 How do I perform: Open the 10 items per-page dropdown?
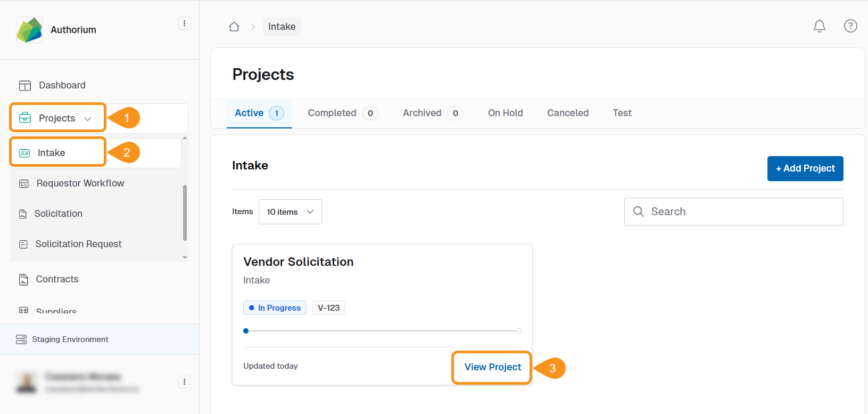(x=290, y=212)
